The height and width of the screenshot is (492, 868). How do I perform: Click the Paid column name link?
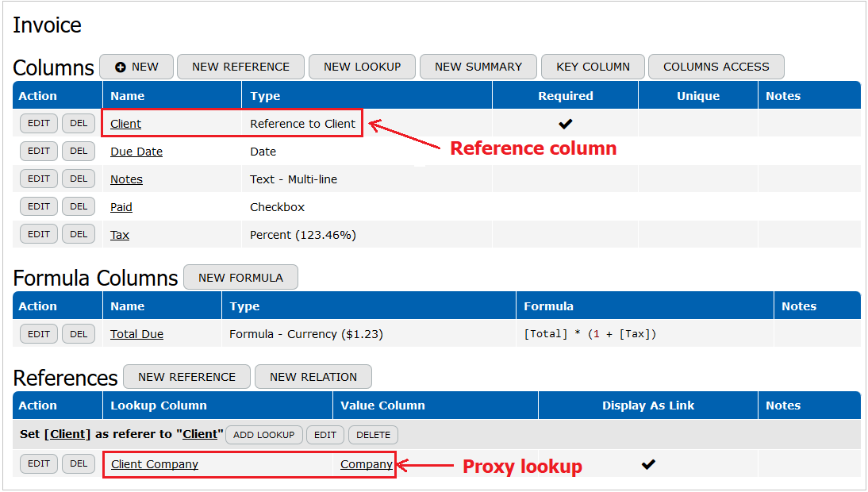pos(121,207)
